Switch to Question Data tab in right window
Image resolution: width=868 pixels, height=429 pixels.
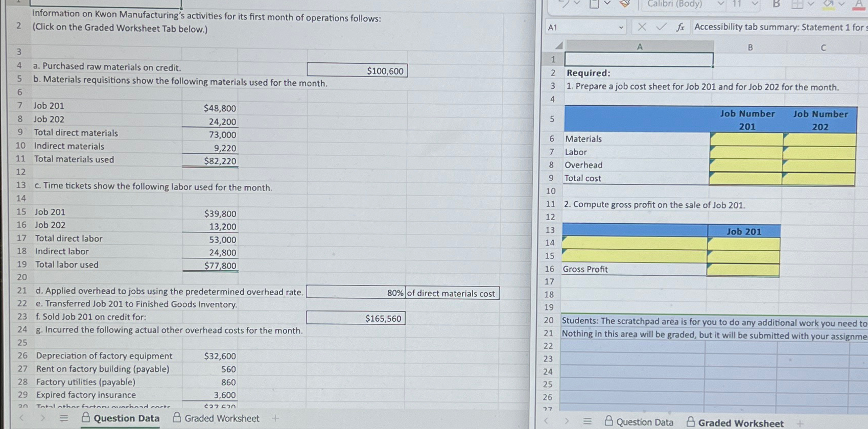tap(639, 422)
